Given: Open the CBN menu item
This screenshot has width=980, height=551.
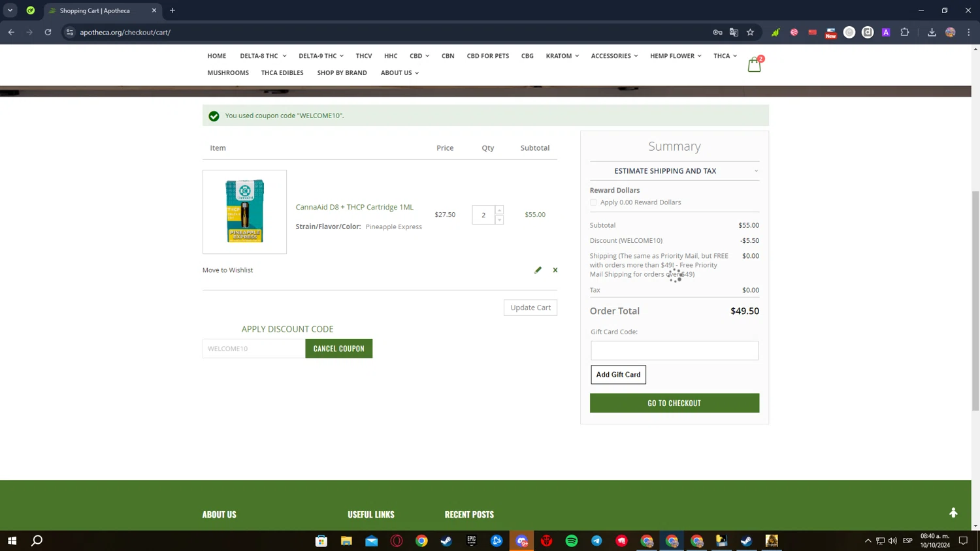Looking at the screenshot, I should pos(448,56).
